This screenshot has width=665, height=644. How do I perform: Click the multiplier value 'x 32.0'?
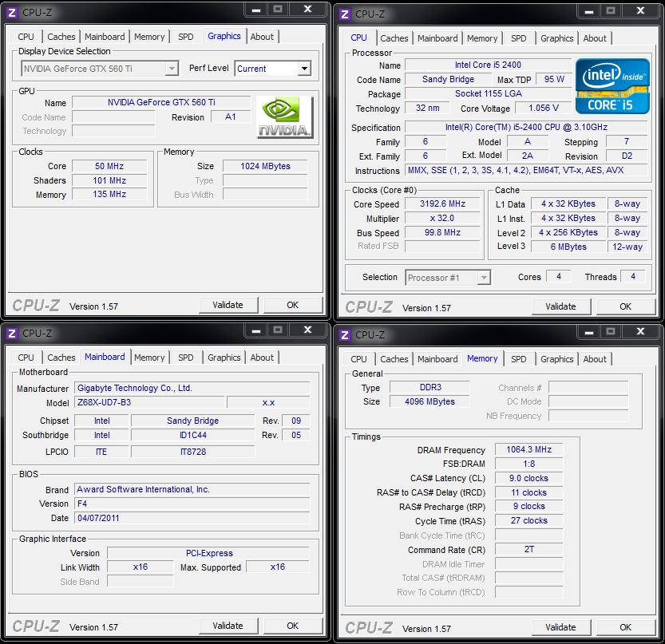click(442, 219)
